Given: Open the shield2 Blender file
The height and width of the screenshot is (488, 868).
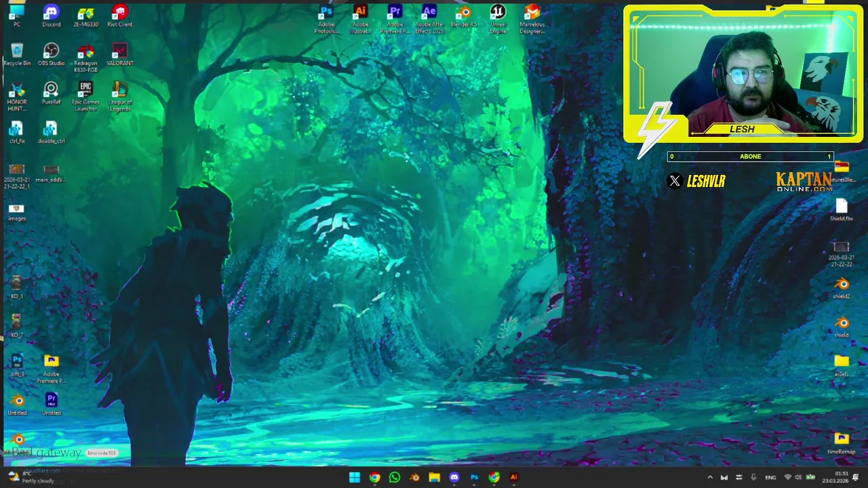Looking at the screenshot, I should [x=842, y=287].
